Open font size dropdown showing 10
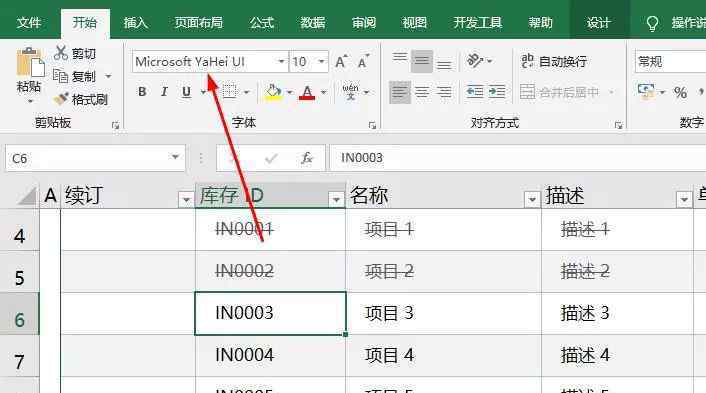This screenshot has height=393, width=706. click(321, 61)
